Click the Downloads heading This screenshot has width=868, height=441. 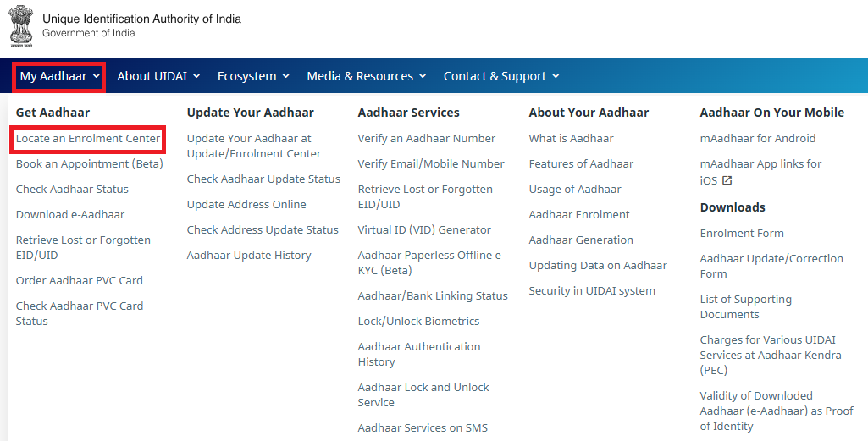coord(733,207)
